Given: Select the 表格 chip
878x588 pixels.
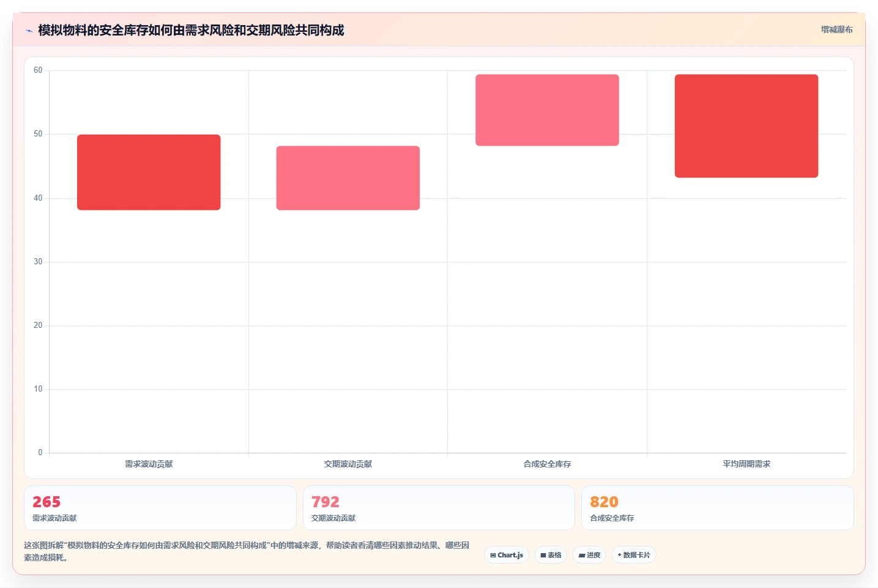Looking at the screenshot, I should coord(551,555).
